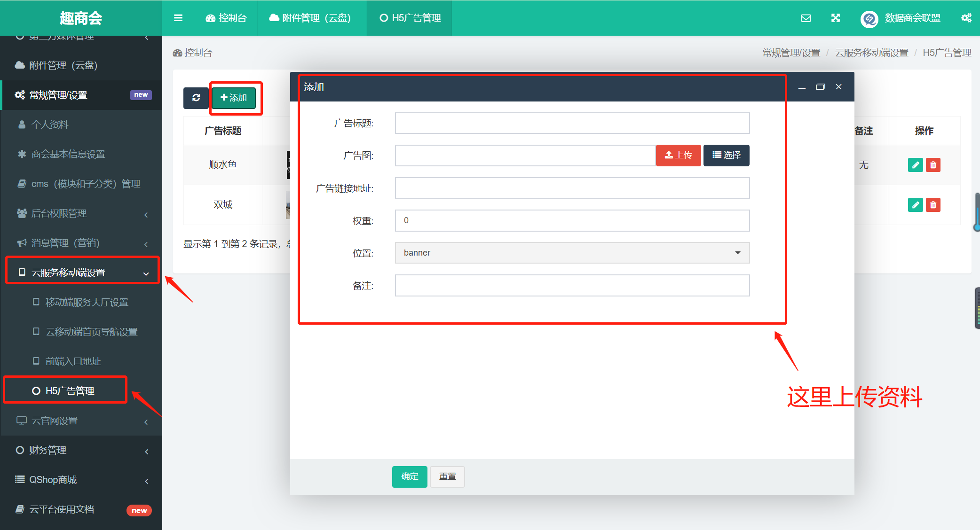
Task: Click the green 添加 add button
Action: pos(234,98)
